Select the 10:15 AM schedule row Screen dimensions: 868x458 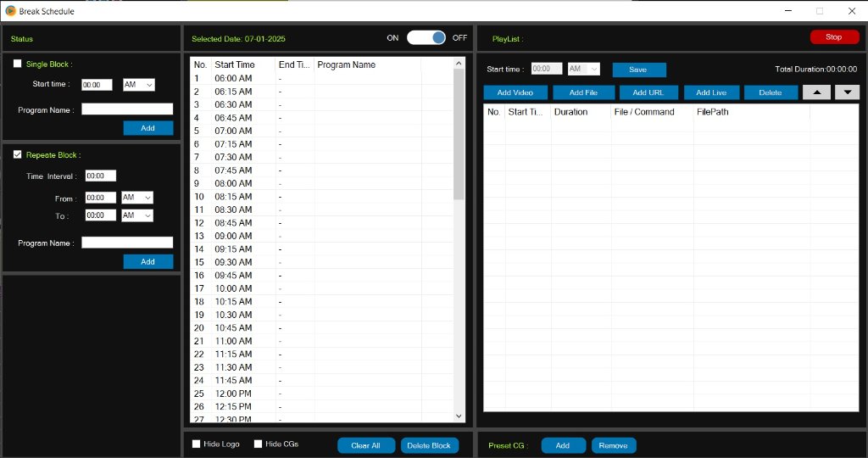(x=321, y=301)
